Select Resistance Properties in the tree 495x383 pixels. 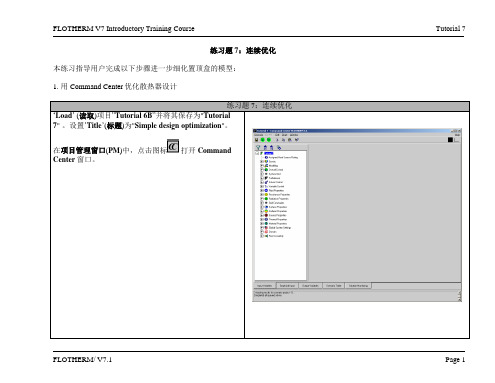point(279,195)
